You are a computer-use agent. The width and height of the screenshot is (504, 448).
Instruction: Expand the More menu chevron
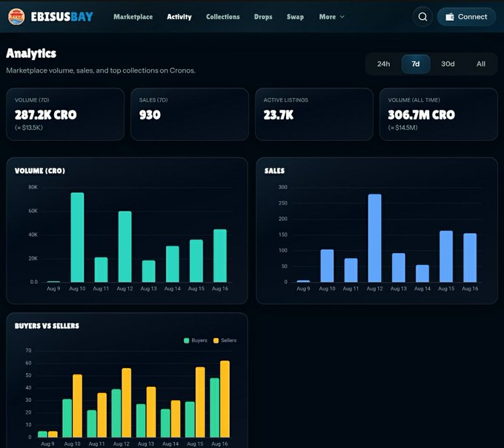tap(342, 17)
